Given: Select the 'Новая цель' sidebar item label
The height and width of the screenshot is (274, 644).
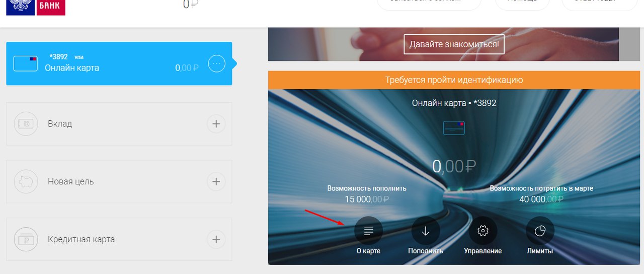Looking at the screenshot, I should [71, 181].
